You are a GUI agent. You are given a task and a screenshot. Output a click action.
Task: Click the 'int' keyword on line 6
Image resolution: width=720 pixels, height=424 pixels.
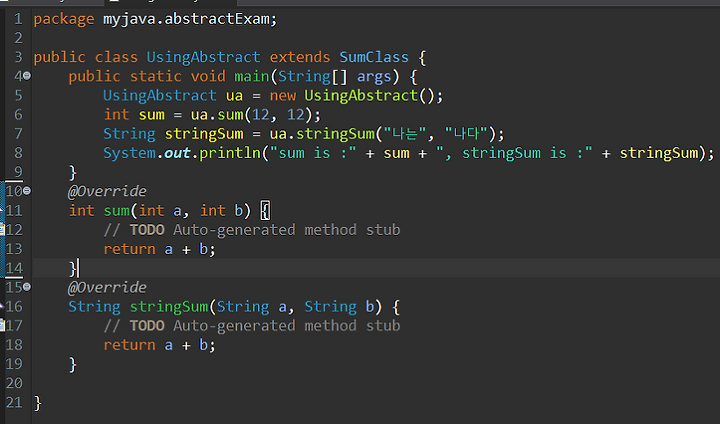(x=116, y=114)
